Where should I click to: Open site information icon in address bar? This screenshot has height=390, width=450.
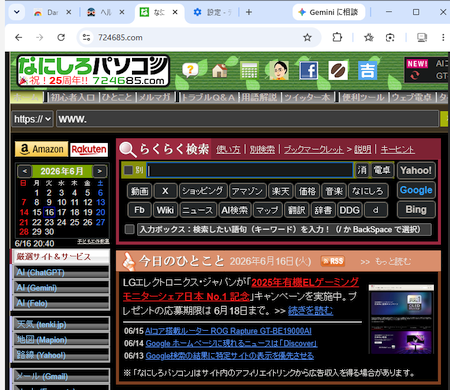click(87, 37)
